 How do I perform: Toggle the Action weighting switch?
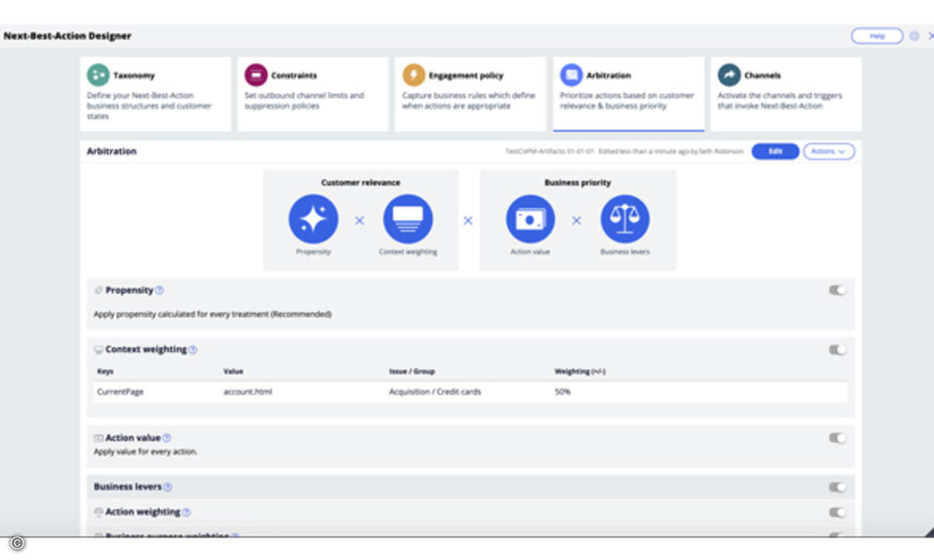(x=837, y=512)
